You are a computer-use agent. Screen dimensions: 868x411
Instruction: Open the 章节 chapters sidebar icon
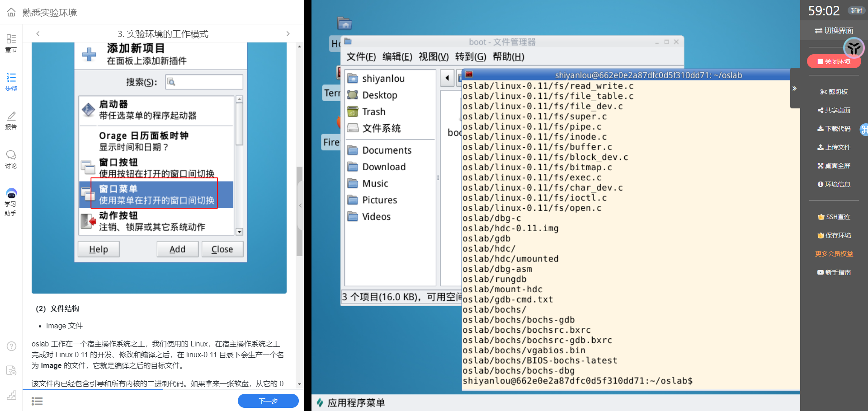(x=11, y=43)
